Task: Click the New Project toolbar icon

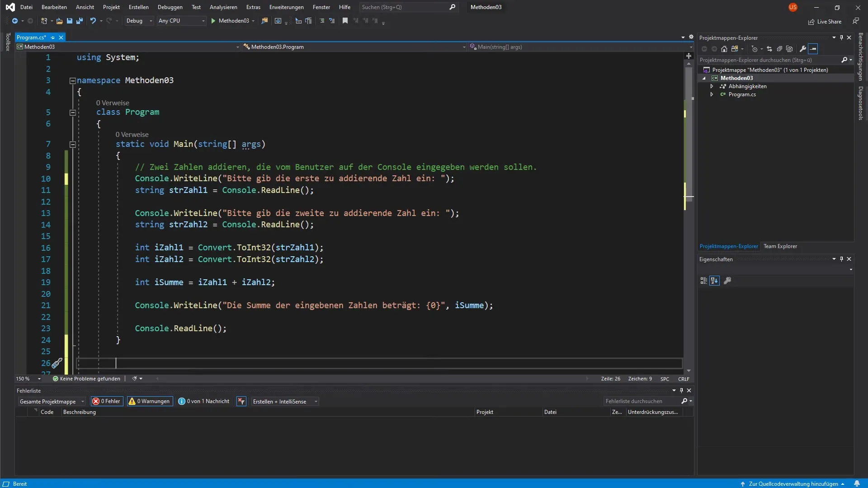Action: (x=44, y=21)
